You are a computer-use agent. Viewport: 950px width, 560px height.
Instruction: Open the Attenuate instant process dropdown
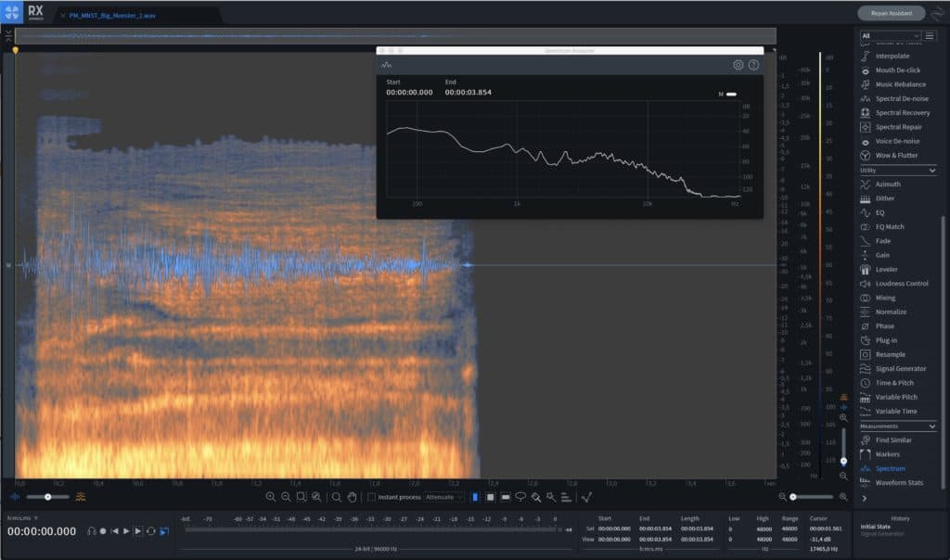point(444,497)
